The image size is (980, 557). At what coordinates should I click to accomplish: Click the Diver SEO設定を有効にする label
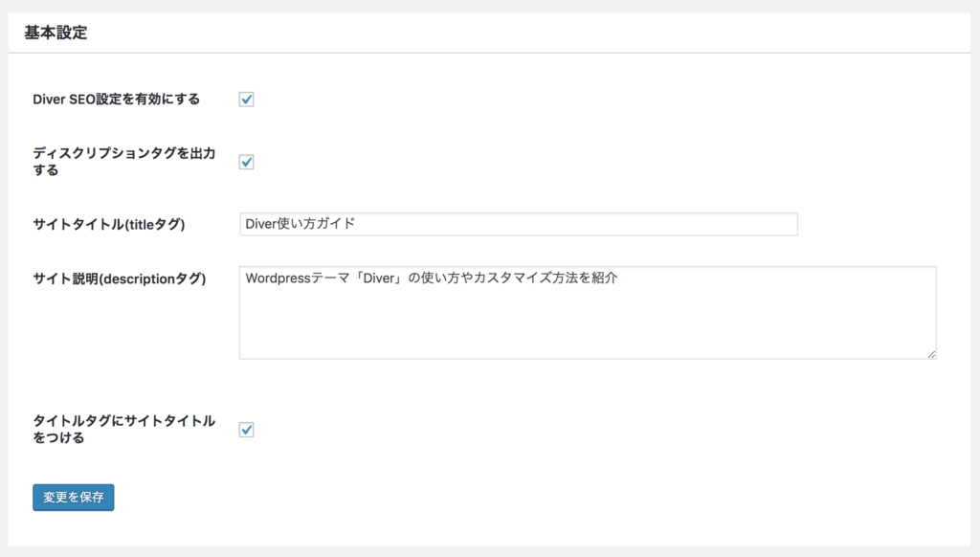pyautogui.click(x=116, y=100)
